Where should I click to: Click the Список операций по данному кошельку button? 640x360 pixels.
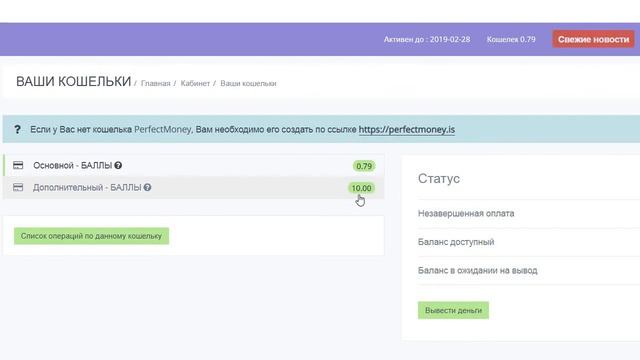tap(91, 236)
